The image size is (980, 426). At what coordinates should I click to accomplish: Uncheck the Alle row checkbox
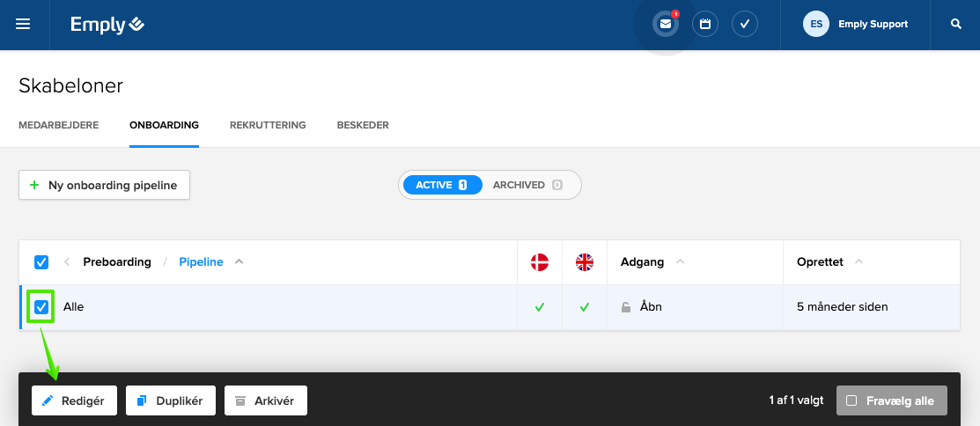tap(41, 307)
